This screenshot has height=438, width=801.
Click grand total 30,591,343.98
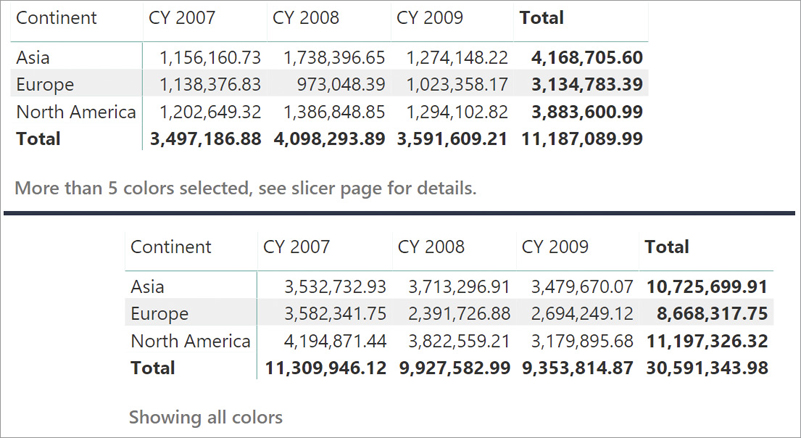pos(707,368)
